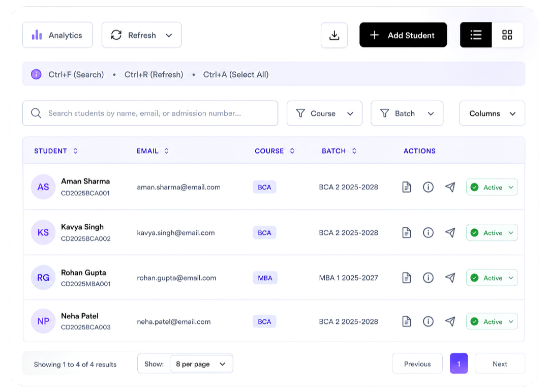Open document icon for Rohan Gupta
Screen dimensions: 549x392
pyautogui.click(x=407, y=278)
